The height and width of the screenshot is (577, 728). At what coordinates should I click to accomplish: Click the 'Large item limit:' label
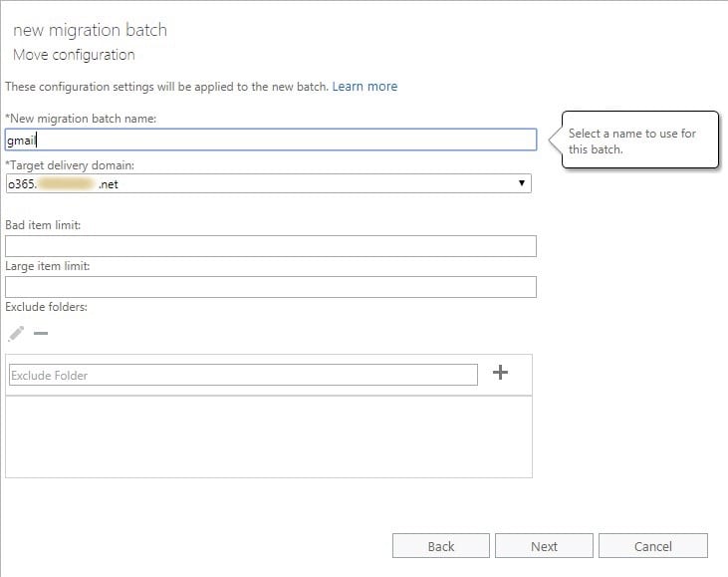click(48, 266)
